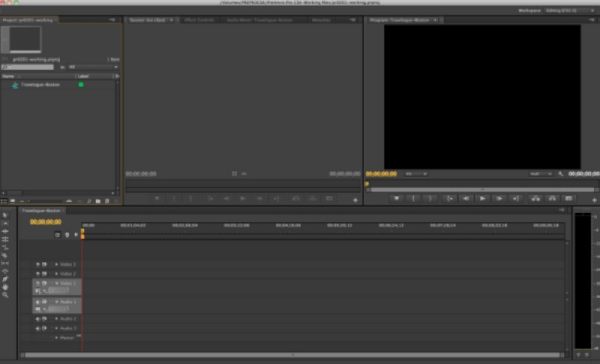Screen dimensions: 600x364
Task: Toggle sync lock on Video 2 track
Action: click(x=44, y=274)
